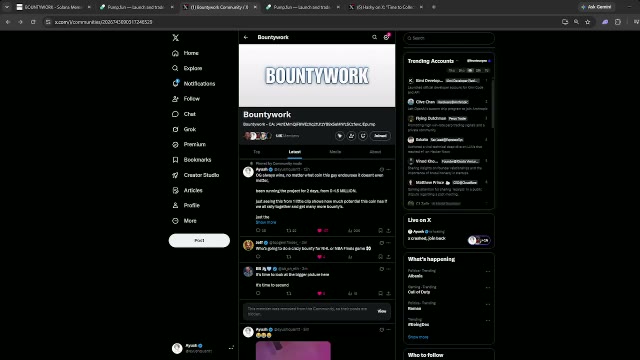This screenshot has width=640, height=360.
Task: Expand the Trending Accounts dropdown arrow
Action: [457, 61]
